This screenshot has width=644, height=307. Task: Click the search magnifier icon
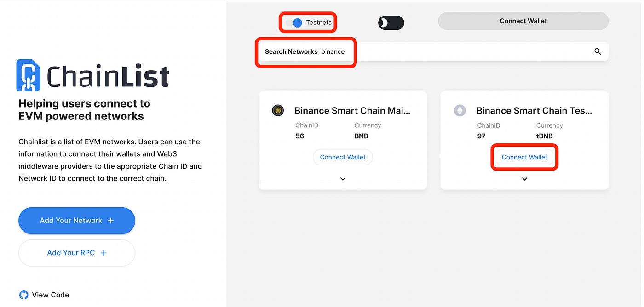tap(598, 51)
